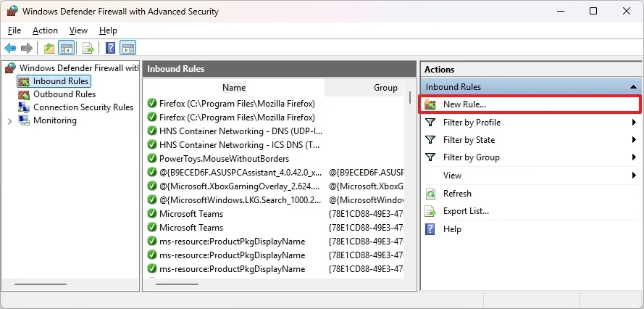644x309 pixels.
Task: Click Filter by Profile action
Action: point(472,123)
